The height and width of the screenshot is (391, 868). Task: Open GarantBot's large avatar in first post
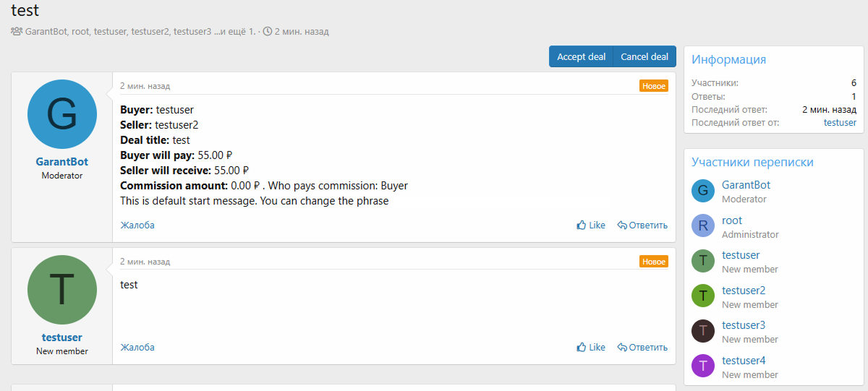(62, 114)
